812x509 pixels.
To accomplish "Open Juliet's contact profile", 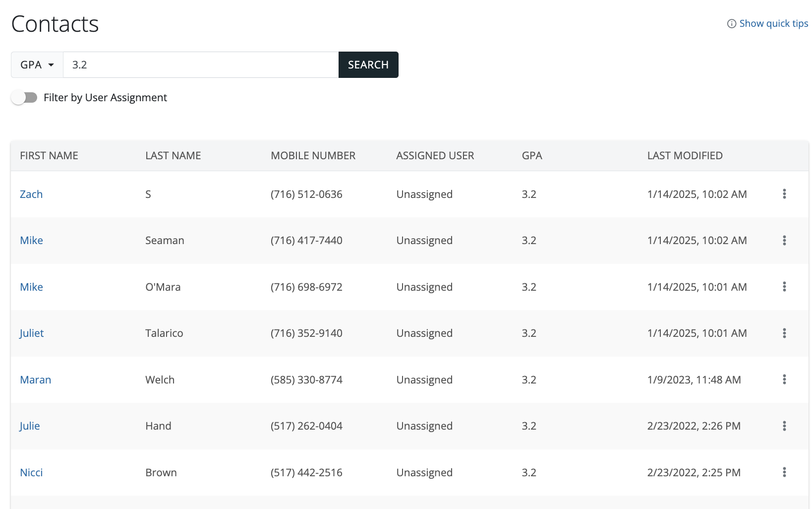I will coord(32,333).
